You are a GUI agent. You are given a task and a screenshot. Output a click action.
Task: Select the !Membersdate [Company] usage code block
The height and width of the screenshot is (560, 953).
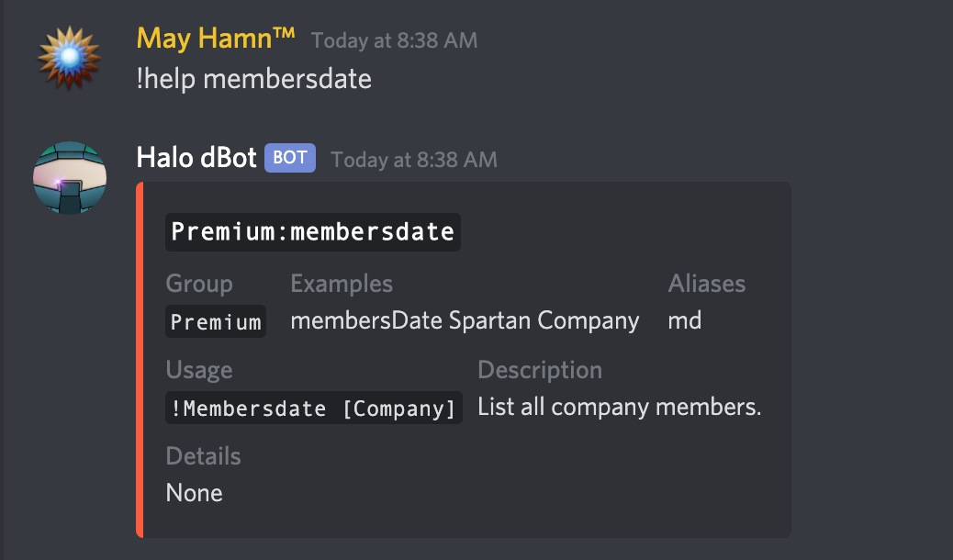(x=312, y=407)
